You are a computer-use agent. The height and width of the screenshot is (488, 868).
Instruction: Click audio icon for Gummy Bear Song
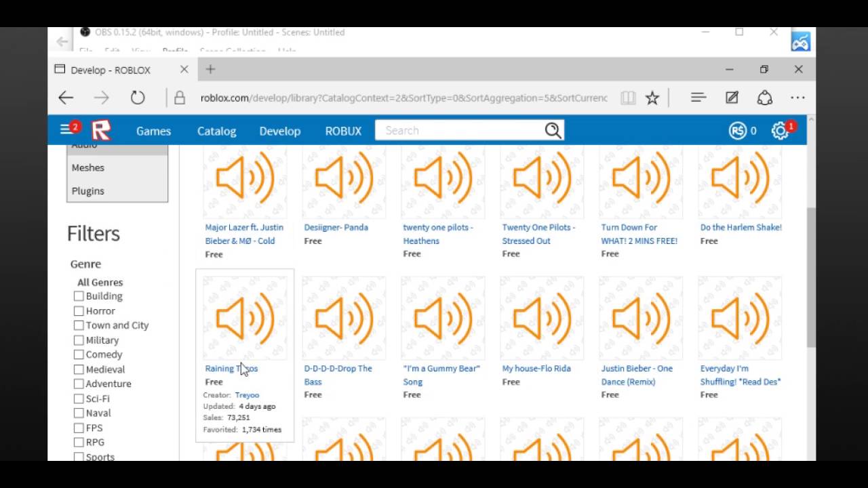(443, 319)
